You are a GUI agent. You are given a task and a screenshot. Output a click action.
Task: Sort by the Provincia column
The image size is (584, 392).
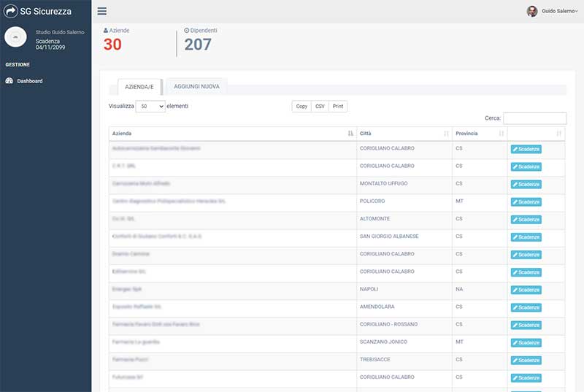click(480, 134)
